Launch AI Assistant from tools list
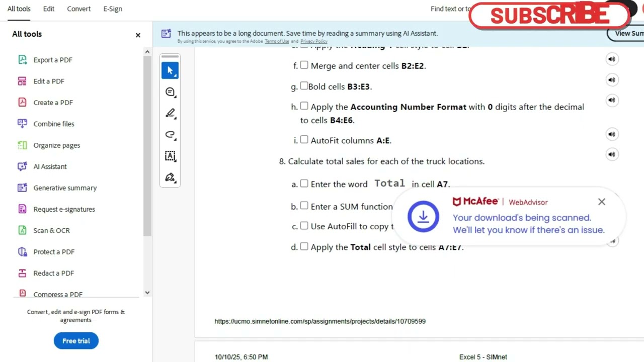Image resolution: width=644 pixels, height=362 pixels. pos(22,166)
